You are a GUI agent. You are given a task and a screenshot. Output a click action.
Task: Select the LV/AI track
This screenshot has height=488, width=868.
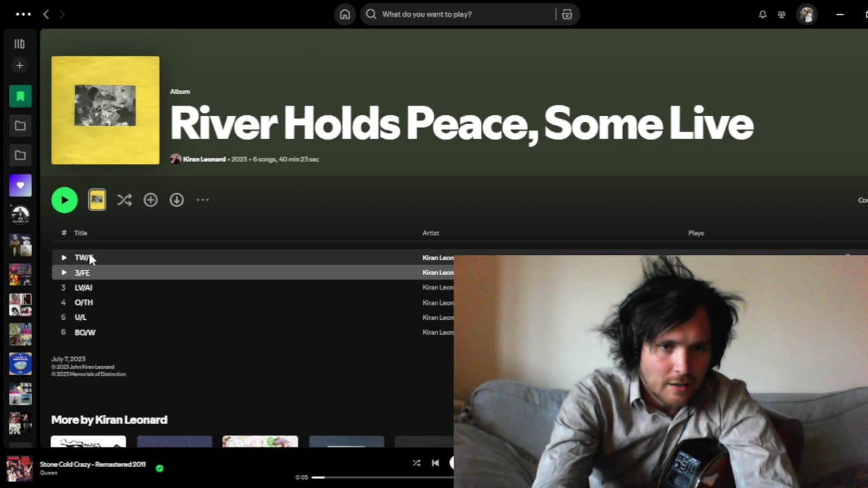(x=83, y=287)
